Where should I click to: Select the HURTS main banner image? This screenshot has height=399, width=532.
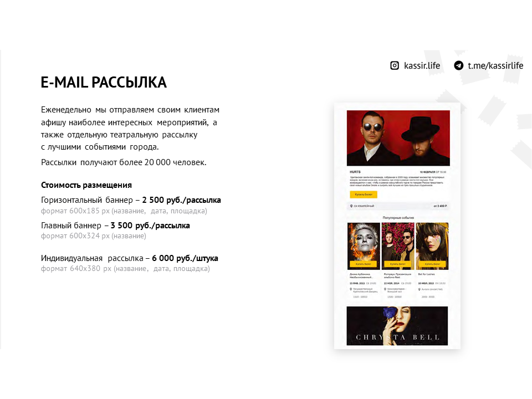(398, 138)
